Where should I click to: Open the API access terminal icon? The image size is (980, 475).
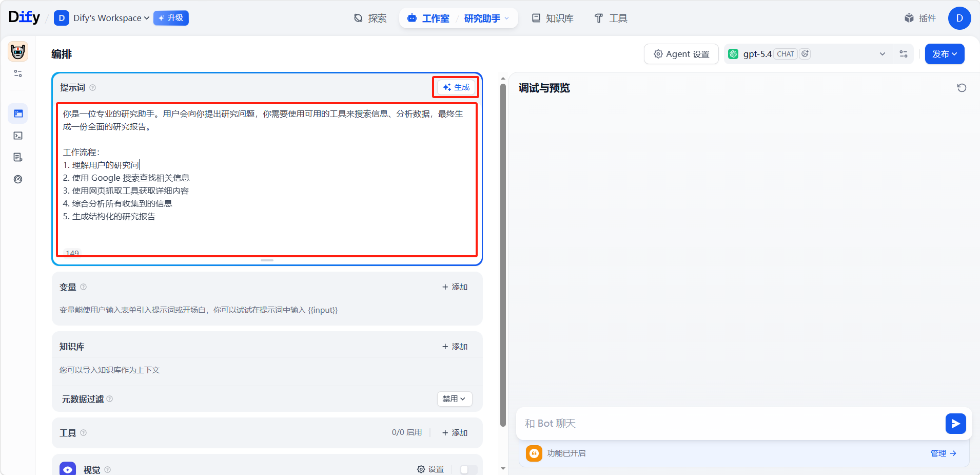18,136
